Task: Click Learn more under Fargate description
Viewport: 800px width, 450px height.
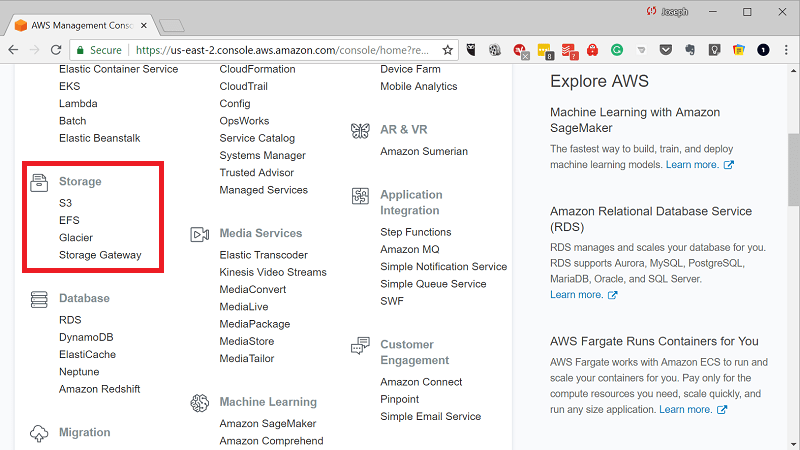Action: [686, 410]
